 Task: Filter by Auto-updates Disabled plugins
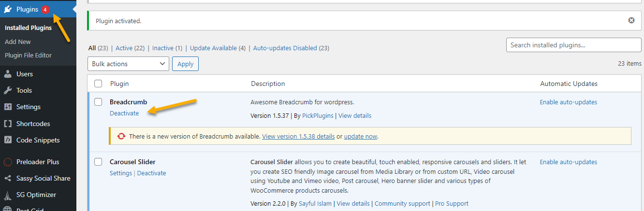click(x=285, y=48)
